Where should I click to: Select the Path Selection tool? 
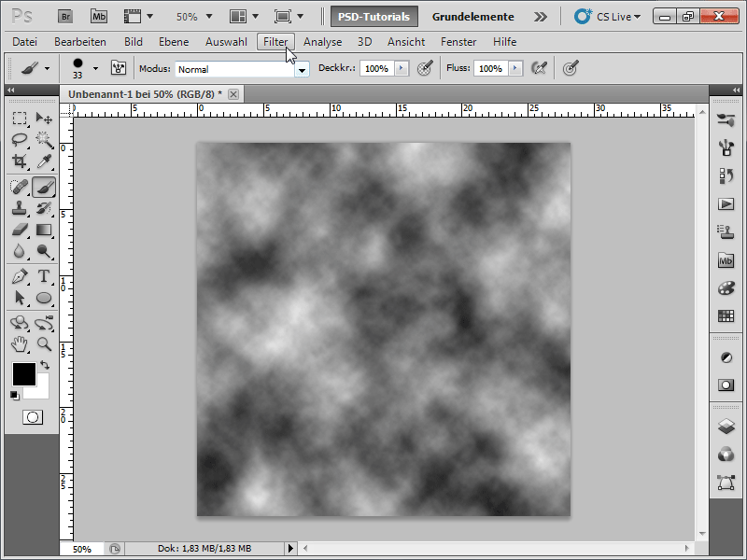[x=20, y=298]
